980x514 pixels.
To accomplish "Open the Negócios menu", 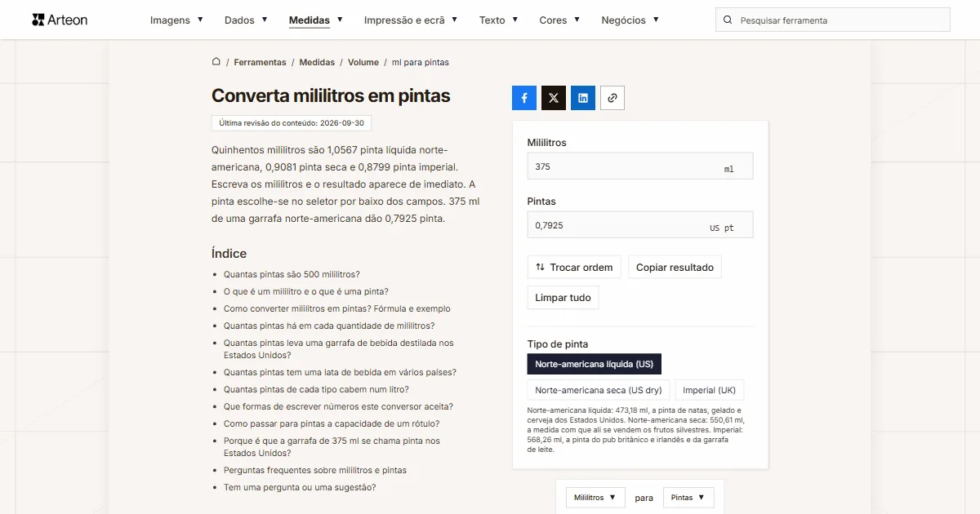I will pos(630,20).
